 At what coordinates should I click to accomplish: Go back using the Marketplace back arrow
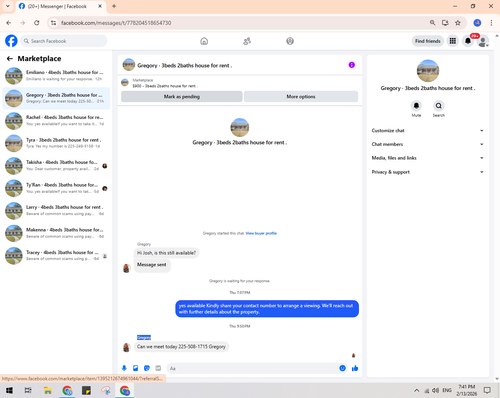point(10,59)
